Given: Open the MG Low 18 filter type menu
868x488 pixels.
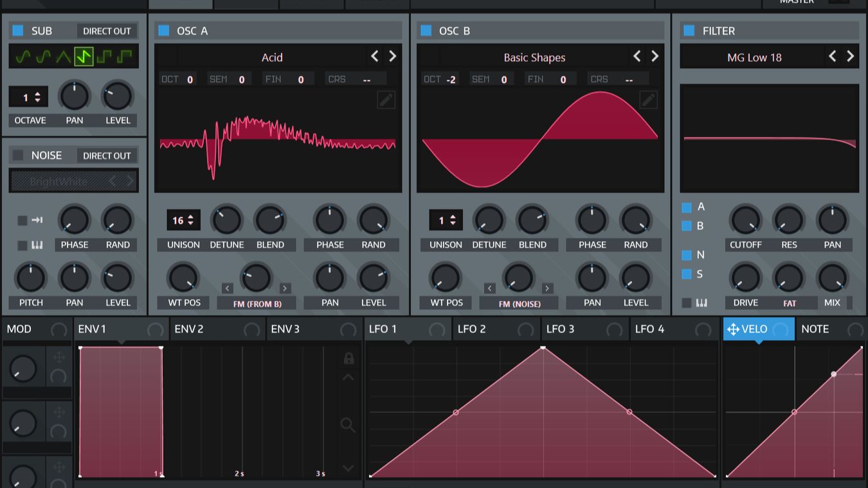Looking at the screenshot, I should [754, 57].
